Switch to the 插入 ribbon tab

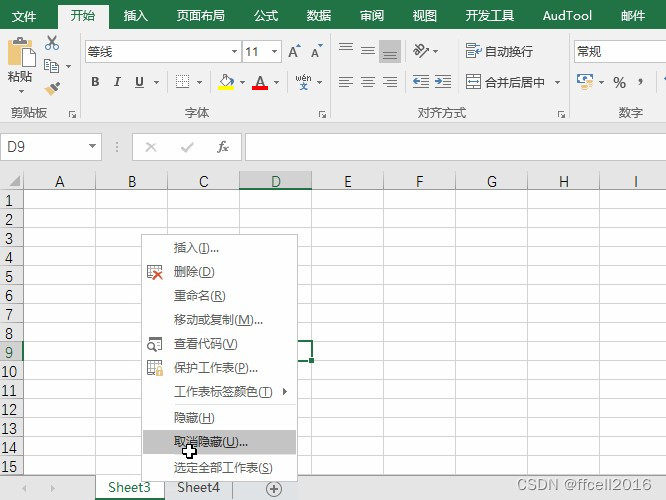(x=135, y=16)
